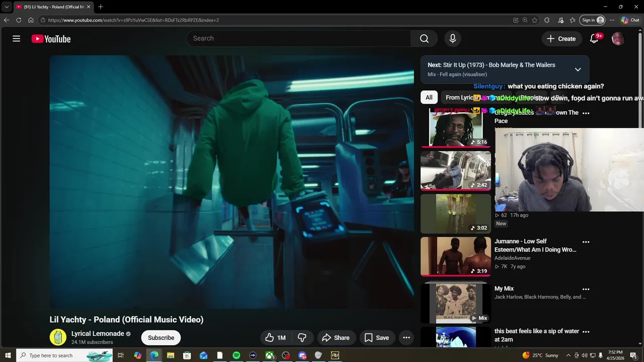Viewport: 644px width, 362px height.
Task: Close the Lil Yachty browser tab
Action: pos(89,7)
